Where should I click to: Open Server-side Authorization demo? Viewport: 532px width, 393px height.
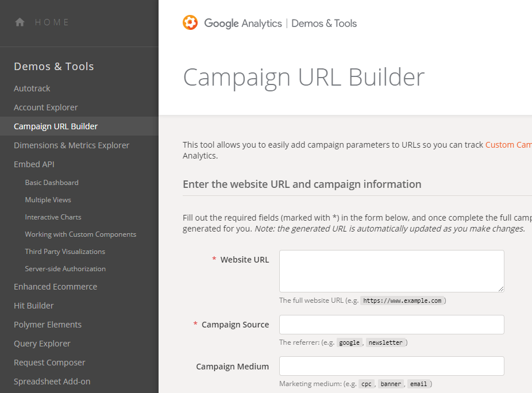[x=65, y=269]
